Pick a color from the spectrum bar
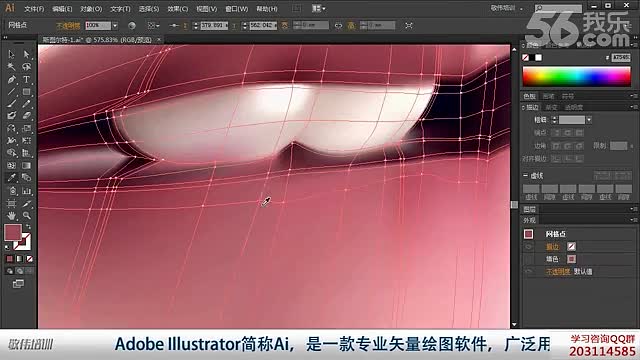This screenshot has width=640, height=360. [x=576, y=76]
